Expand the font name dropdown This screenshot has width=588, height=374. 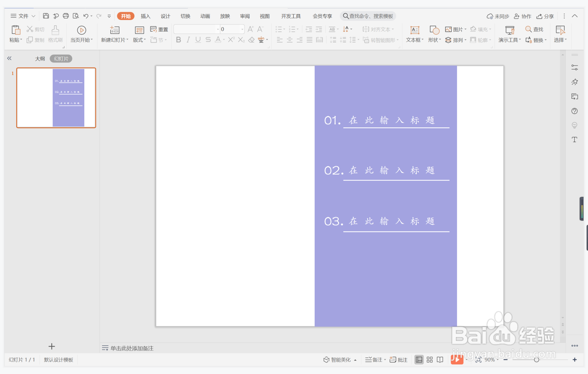pyautogui.click(x=218, y=29)
